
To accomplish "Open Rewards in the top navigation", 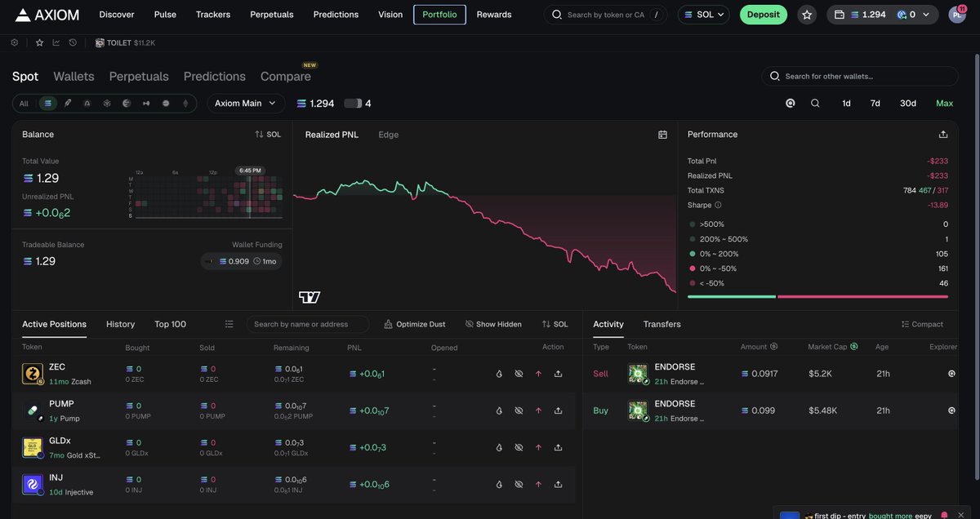I will click(x=494, y=15).
